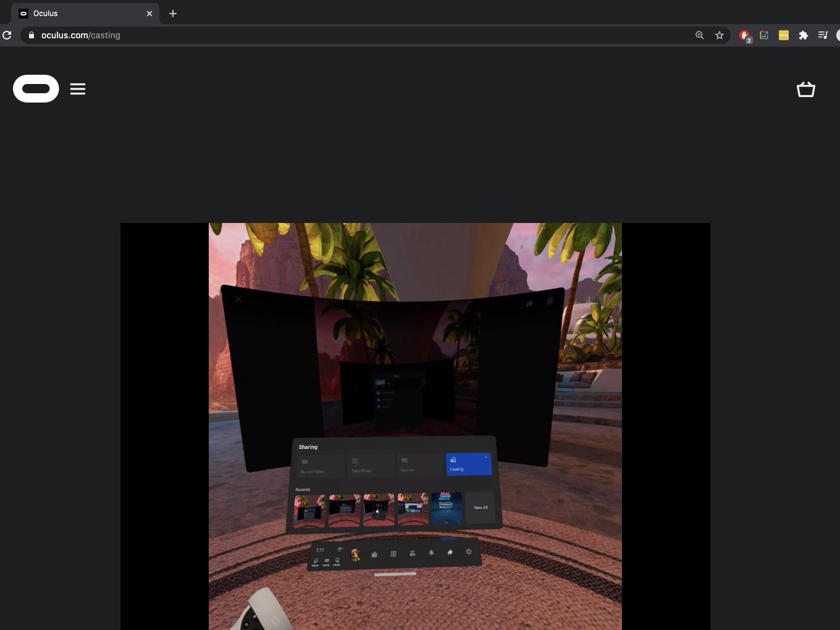Viewport: 840px width, 630px height.
Task: Click the Wi-Fi status icon
Action: 340,548
